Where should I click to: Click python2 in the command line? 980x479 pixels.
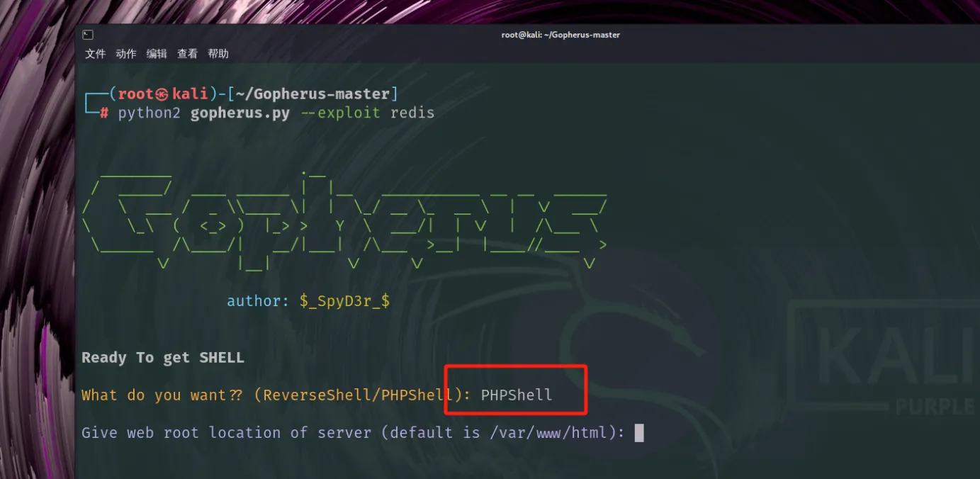pos(150,113)
